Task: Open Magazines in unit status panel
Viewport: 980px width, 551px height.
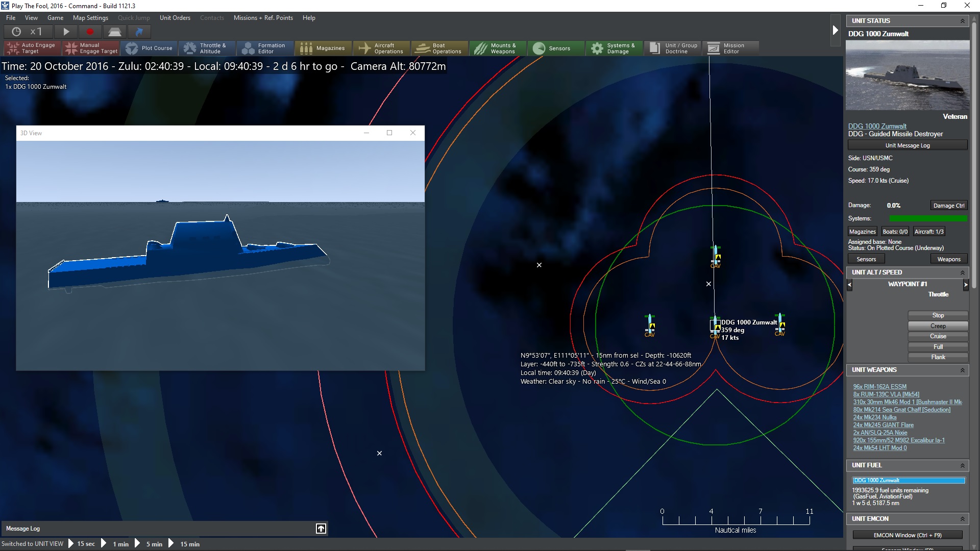Action: (863, 232)
